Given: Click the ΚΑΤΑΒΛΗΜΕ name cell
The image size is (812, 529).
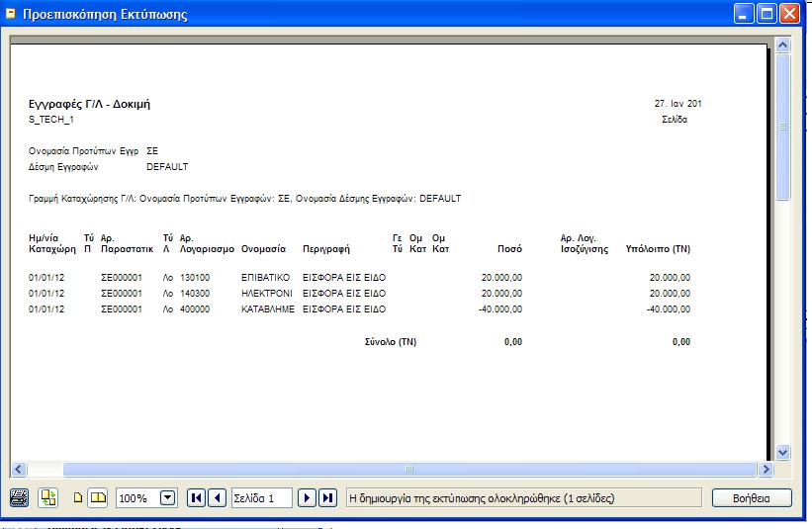Looking at the screenshot, I should click(x=268, y=309).
